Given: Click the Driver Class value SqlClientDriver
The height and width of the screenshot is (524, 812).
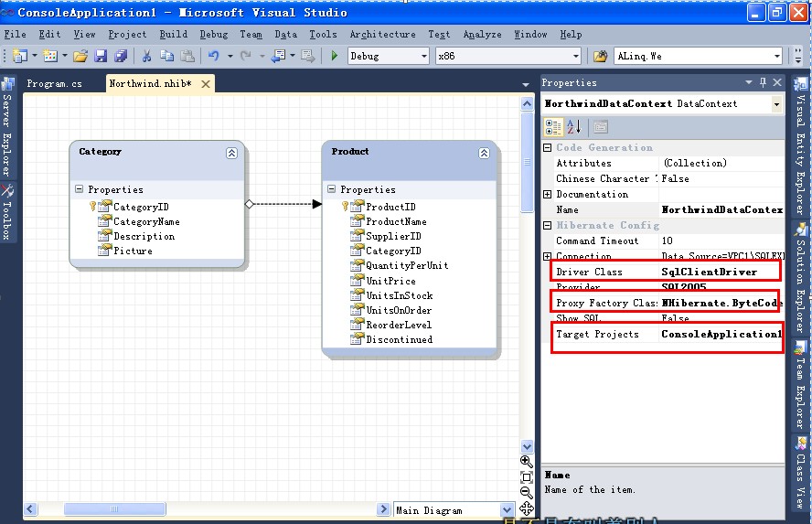Looking at the screenshot, I should (x=709, y=272).
